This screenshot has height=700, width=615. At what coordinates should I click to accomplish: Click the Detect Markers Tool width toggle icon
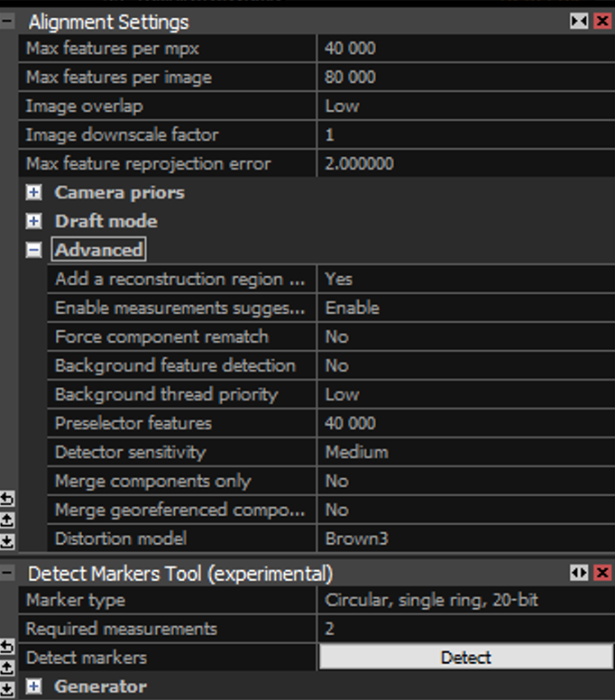[579, 573]
